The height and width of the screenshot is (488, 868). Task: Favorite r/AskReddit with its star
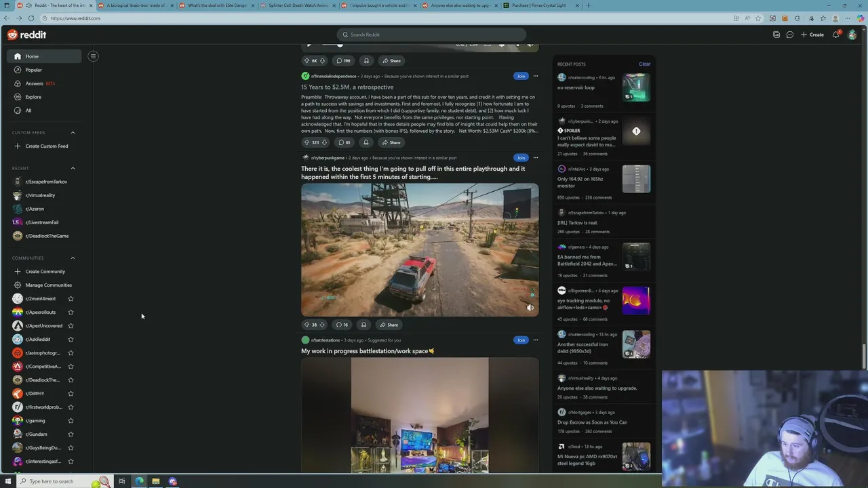pos(71,339)
